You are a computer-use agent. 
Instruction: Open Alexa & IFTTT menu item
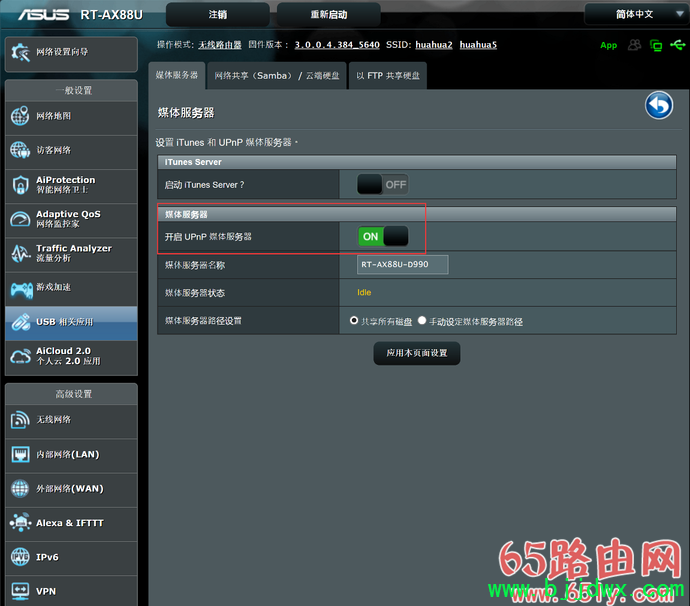click(71, 524)
